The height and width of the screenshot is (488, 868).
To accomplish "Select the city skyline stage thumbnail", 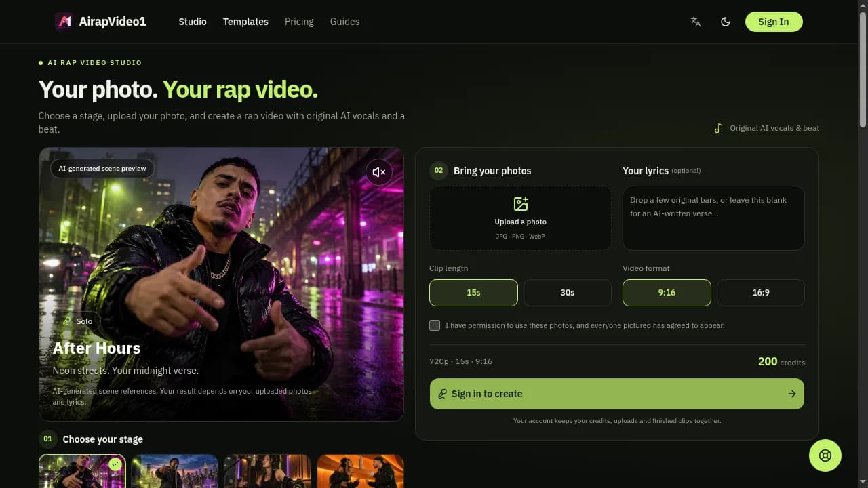I will click(174, 471).
